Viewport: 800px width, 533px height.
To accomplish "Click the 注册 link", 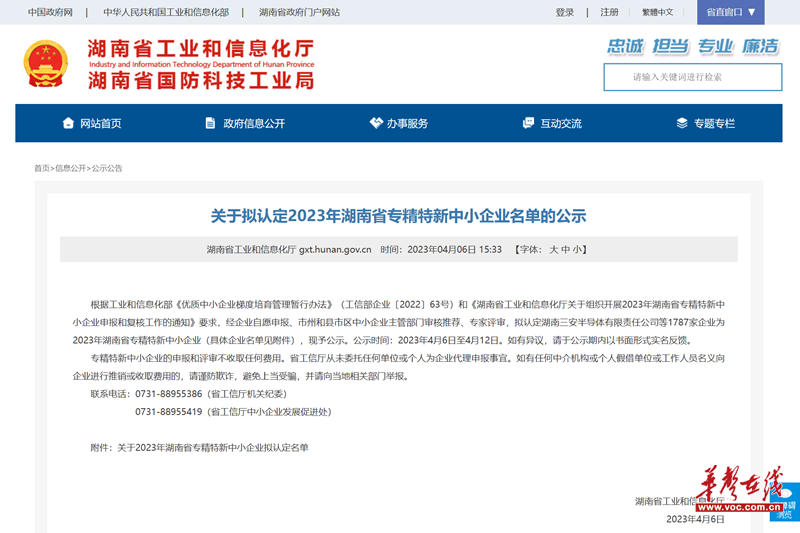I will (609, 12).
